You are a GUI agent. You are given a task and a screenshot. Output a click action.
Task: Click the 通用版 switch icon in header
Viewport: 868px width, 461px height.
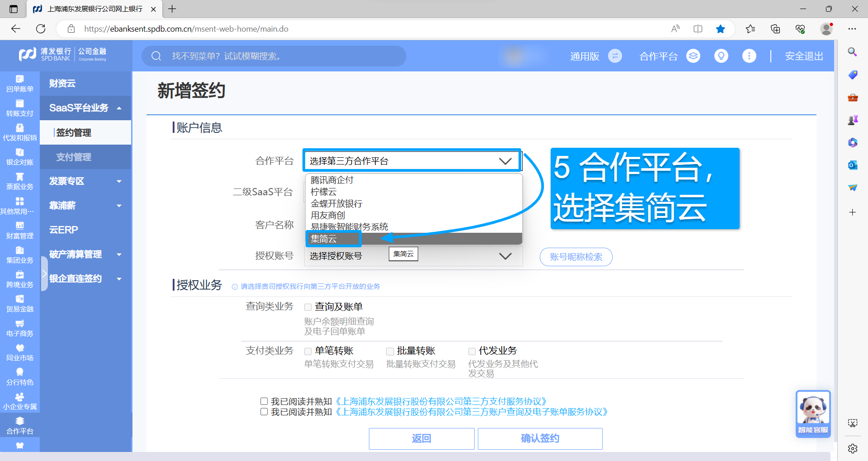[x=615, y=56]
